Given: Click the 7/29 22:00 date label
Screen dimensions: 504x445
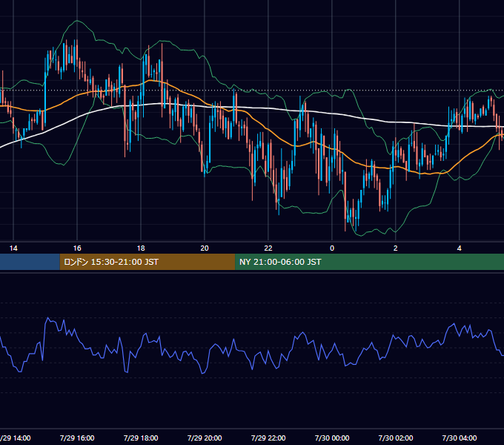Looking at the screenshot, I should [268, 438].
